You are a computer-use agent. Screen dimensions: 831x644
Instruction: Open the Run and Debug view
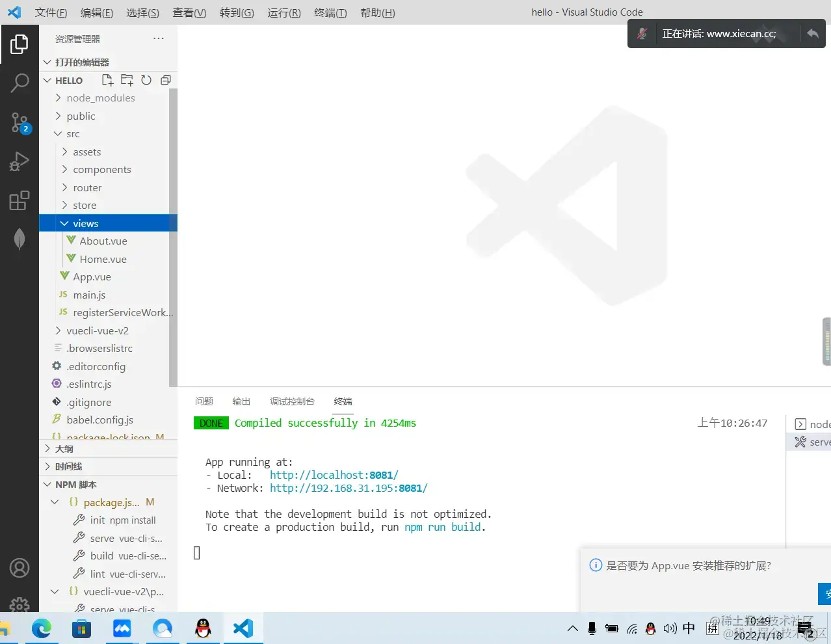[x=20, y=161]
